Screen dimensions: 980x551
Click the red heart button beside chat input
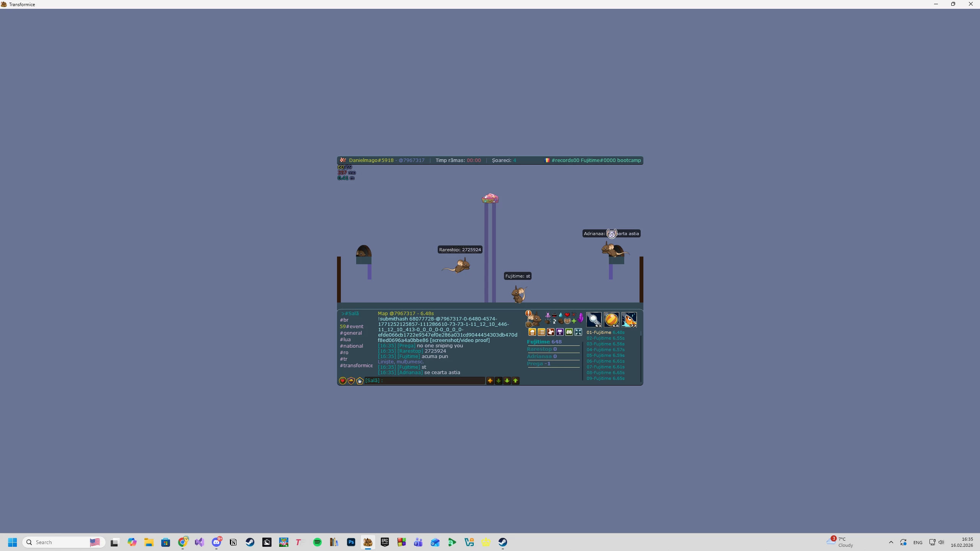(x=343, y=381)
